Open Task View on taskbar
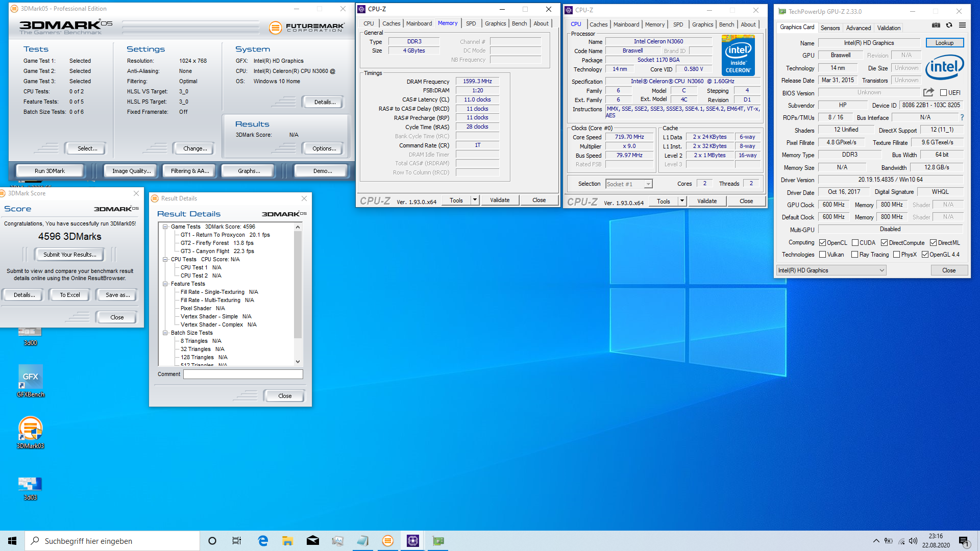 pyautogui.click(x=237, y=541)
